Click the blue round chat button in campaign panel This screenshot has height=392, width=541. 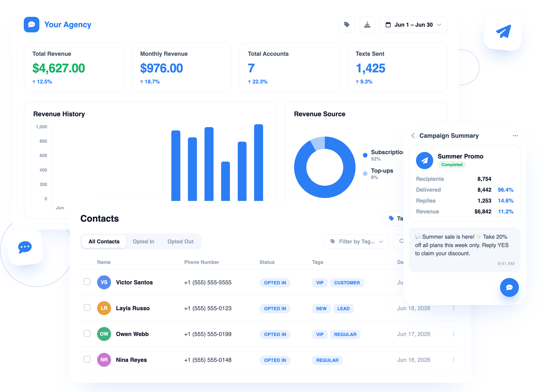tap(509, 287)
